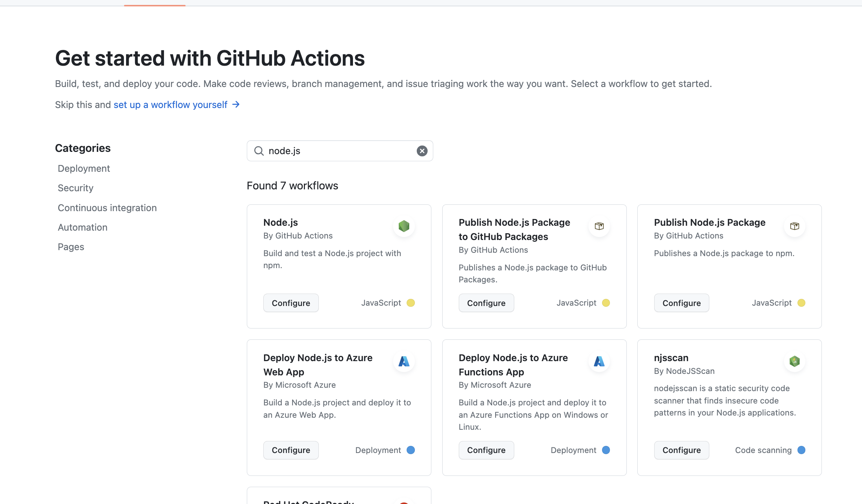Viewport: 862px width, 504px height.
Task: Click blue Code scanning dot on njsscan card
Action: [x=801, y=450]
